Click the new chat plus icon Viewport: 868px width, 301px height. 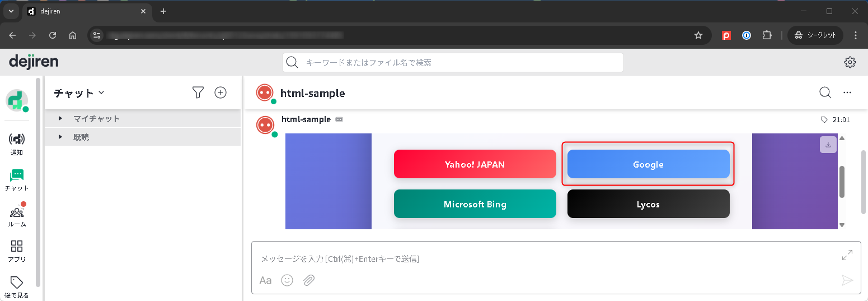[220, 93]
